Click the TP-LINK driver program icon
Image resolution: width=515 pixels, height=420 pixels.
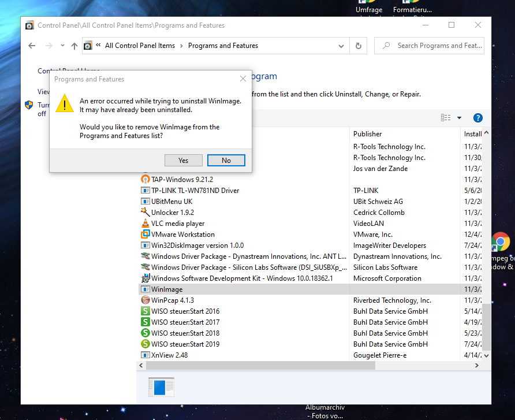coord(145,191)
